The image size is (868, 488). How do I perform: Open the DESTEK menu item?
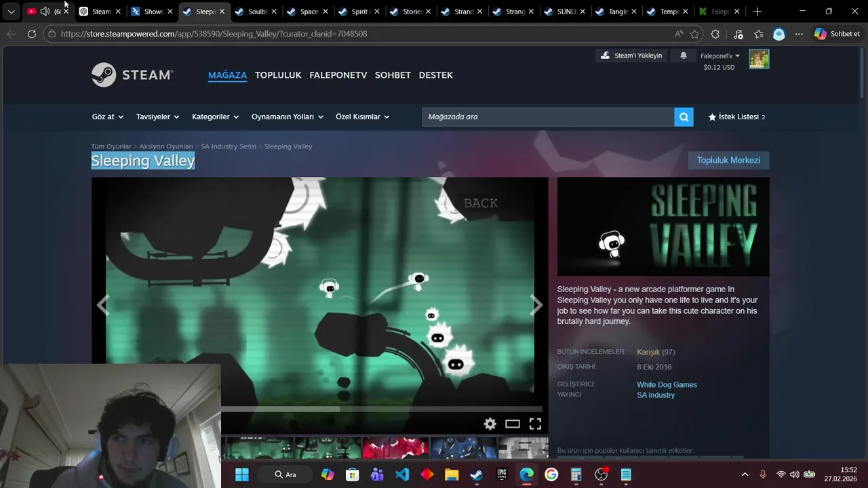(436, 75)
